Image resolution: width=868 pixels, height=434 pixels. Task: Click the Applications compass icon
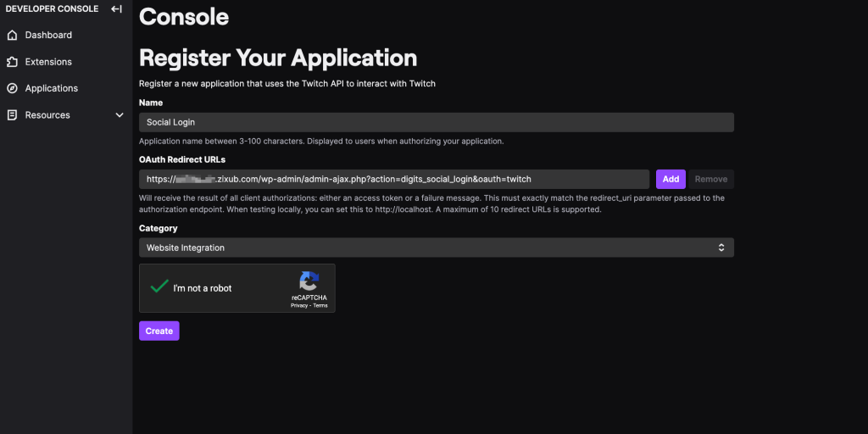click(12, 88)
